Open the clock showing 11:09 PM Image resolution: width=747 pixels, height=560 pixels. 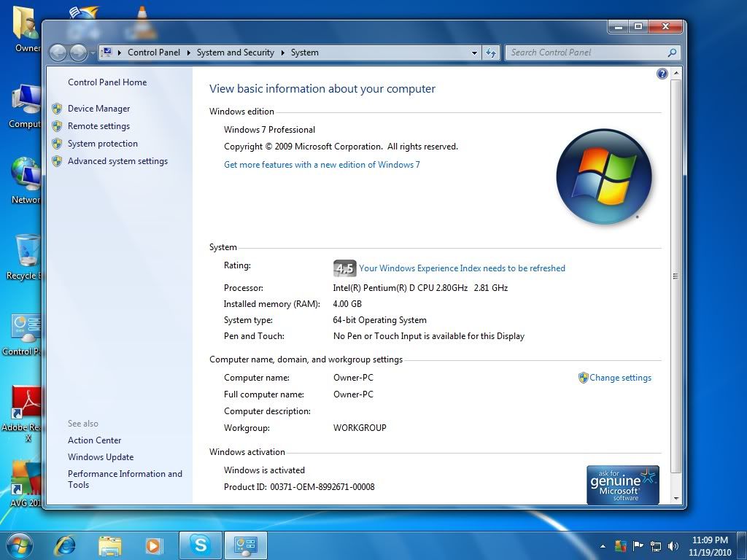tap(710, 546)
